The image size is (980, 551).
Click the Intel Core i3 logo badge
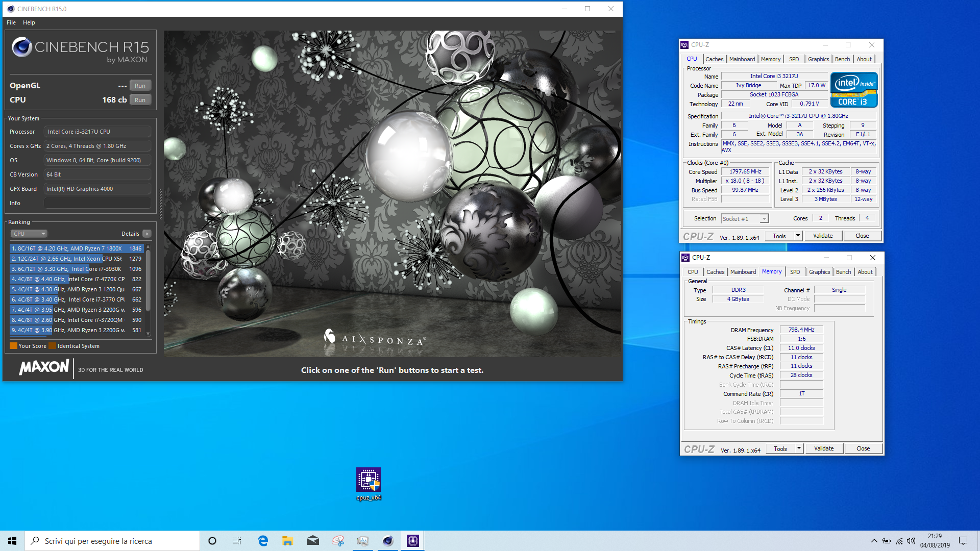click(x=854, y=90)
